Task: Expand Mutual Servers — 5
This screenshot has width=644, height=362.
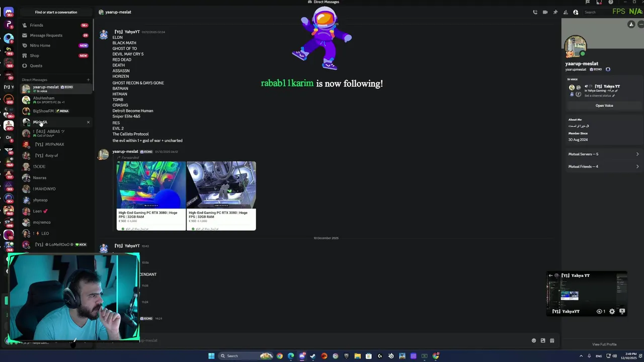Action: (x=604, y=154)
